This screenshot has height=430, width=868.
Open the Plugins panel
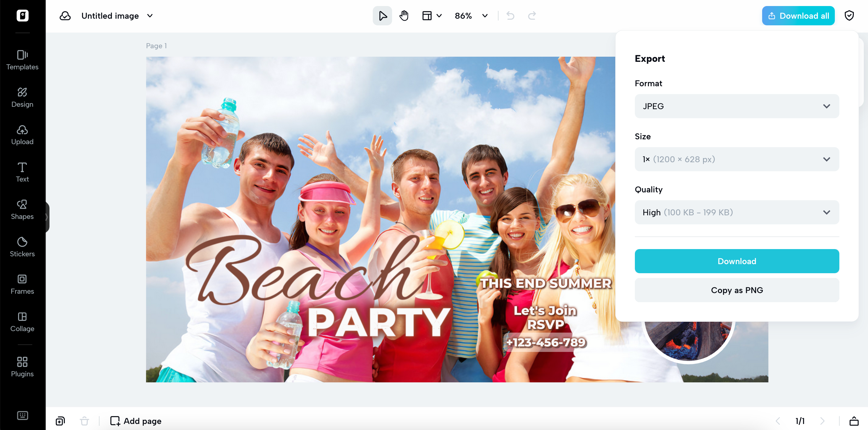[22, 367]
